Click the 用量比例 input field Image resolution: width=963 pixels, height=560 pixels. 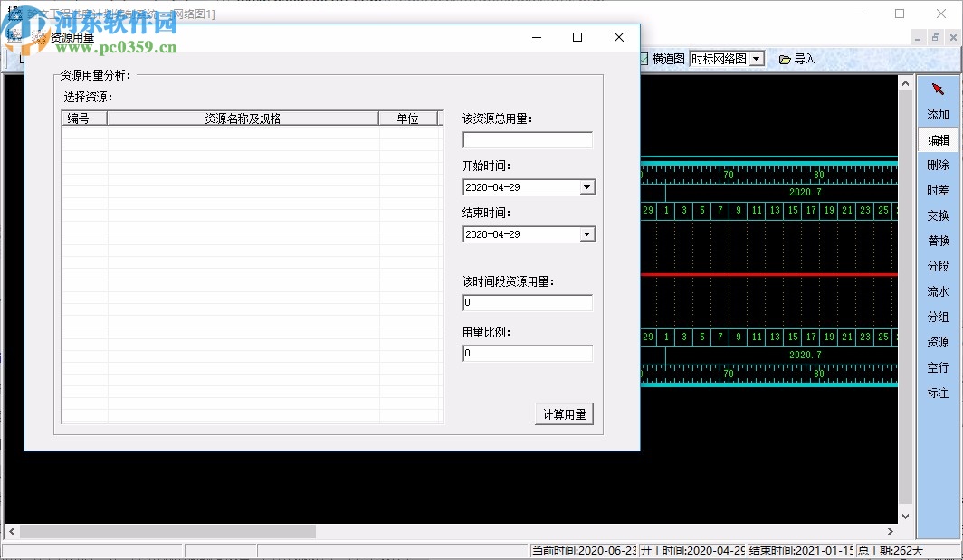click(x=528, y=353)
